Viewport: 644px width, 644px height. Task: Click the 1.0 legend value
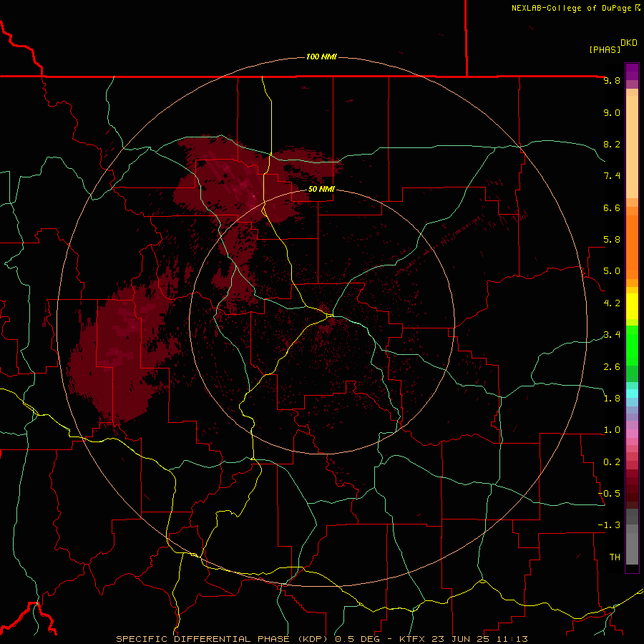coord(612,430)
